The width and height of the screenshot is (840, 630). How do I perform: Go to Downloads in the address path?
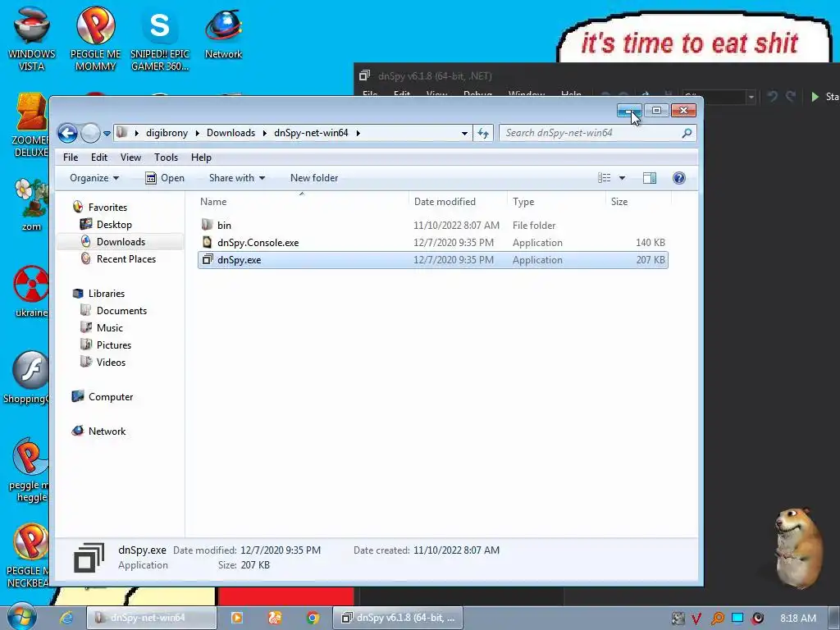pos(231,133)
